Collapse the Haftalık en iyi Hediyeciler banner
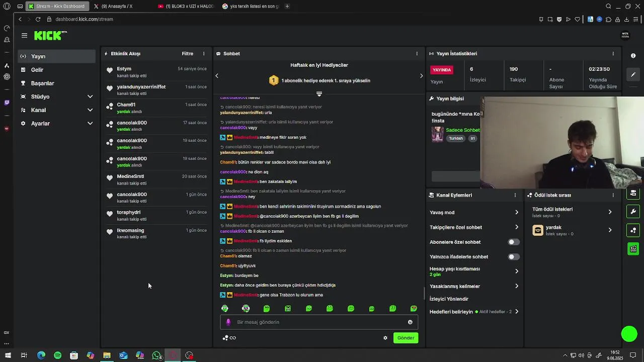644x362 pixels. tap(319, 94)
